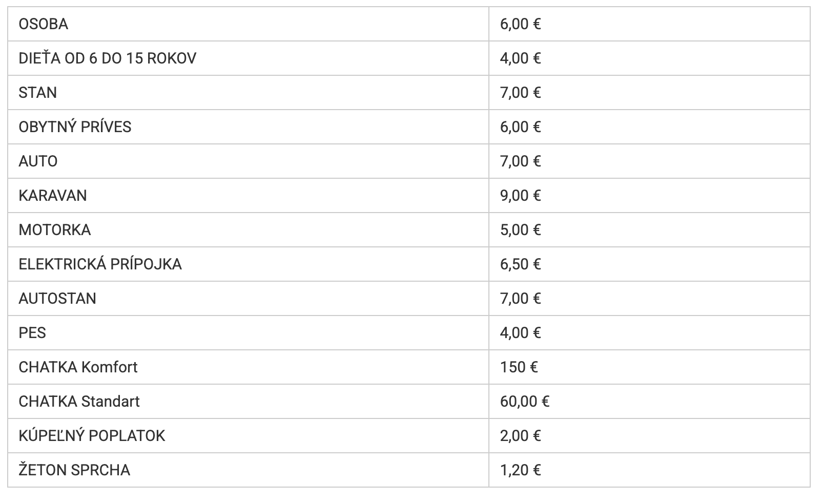
Task: Click the AUTOSTAN row label
Action: tap(57, 299)
